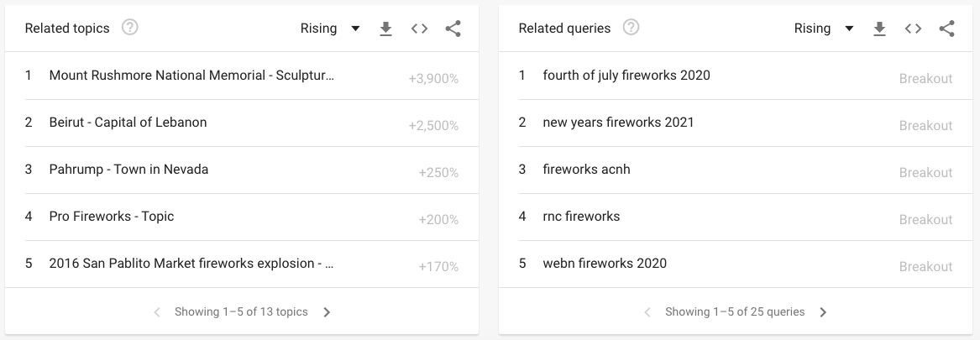Viewport: 980px width, 340px height.
Task: Open help icon beside Related queries
Action: [631, 28]
